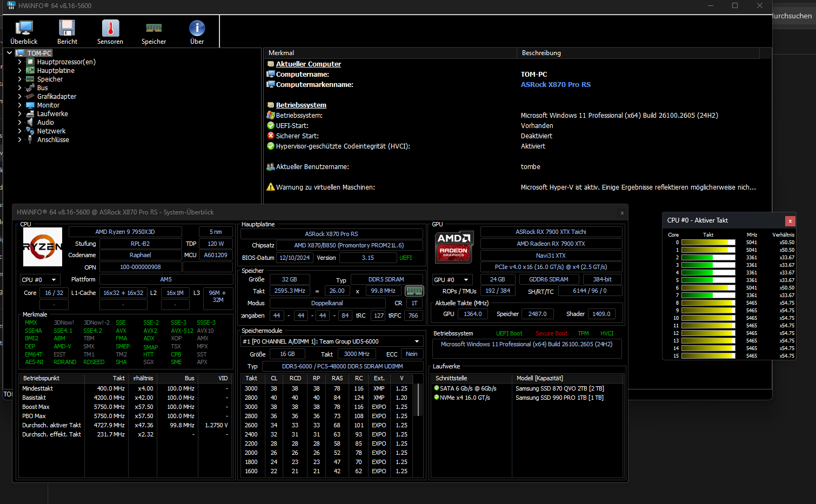Click the user icon at Aktueller Benutzername
Viewport: 816px width, 504px height.
(x=271, y=166)
